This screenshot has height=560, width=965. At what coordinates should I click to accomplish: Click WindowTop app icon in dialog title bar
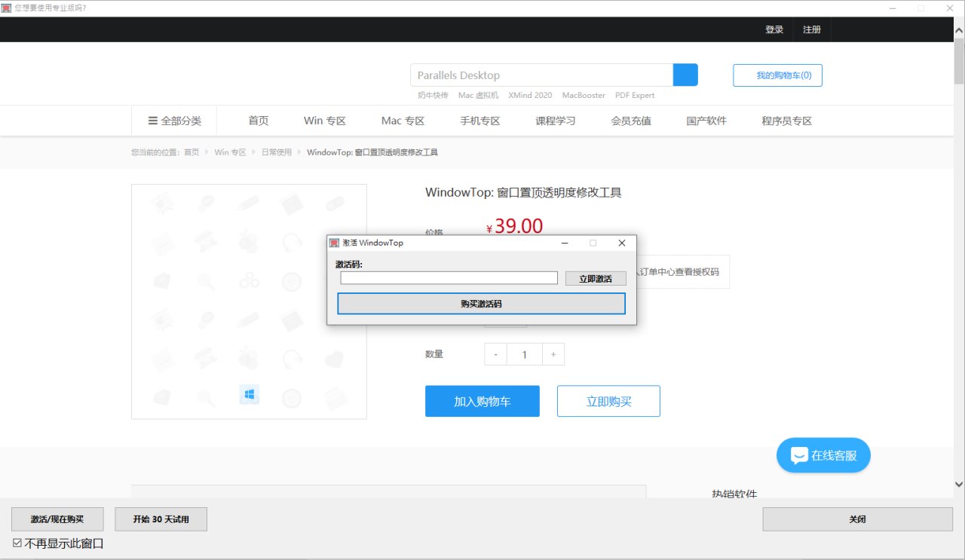point(334,243)
